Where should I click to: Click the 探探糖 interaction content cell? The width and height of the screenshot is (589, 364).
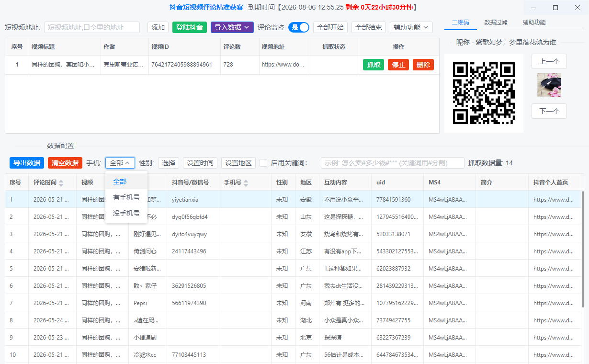(345, 338)
